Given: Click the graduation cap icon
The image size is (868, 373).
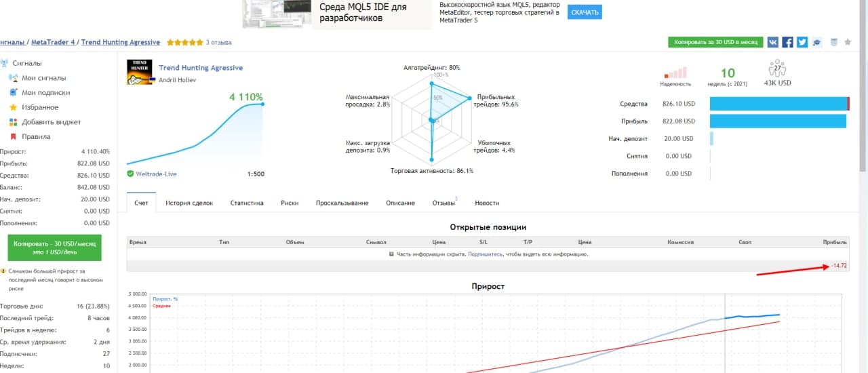Looking at the screenshot, I should point(818,42).
